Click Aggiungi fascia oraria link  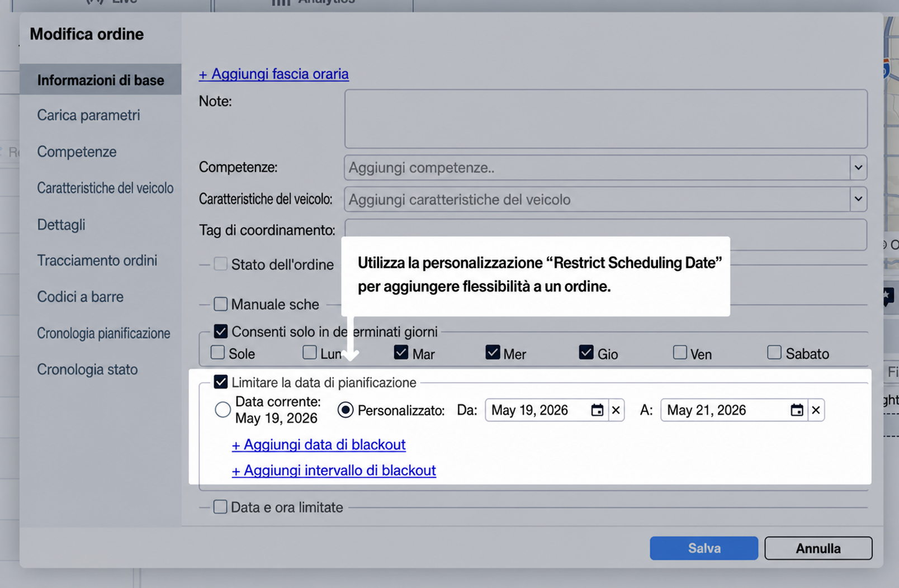pos(273,74)
